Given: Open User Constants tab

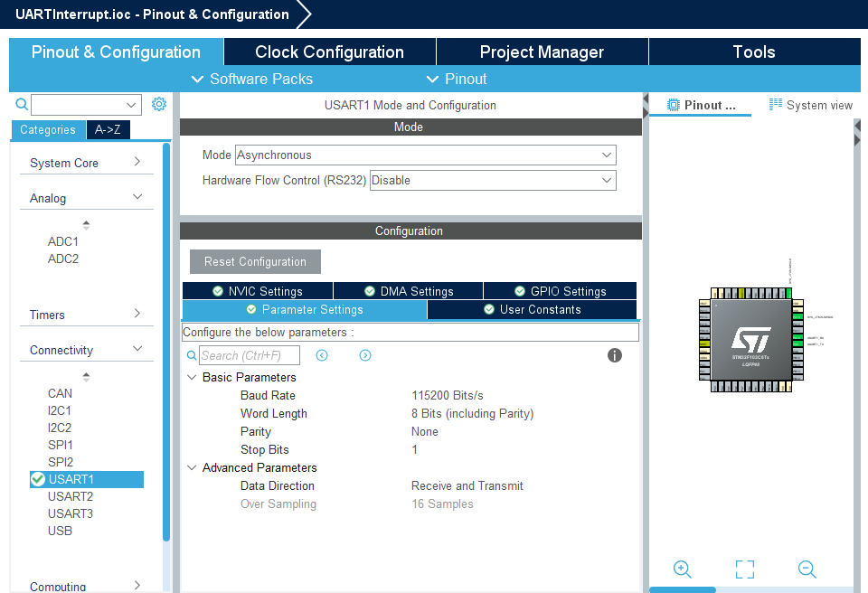Looking at the screenshot, I should coord(532,309).
